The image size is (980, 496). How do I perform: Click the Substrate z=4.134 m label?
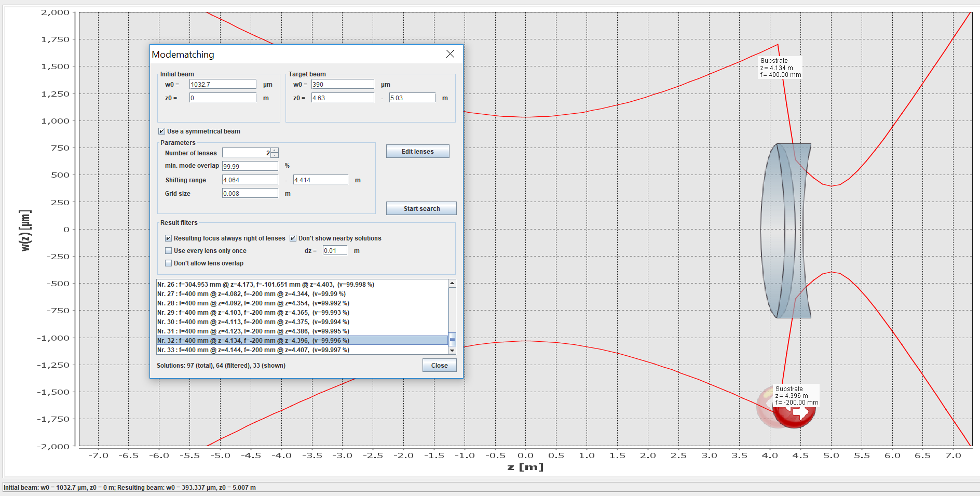[x=780, y=68]
